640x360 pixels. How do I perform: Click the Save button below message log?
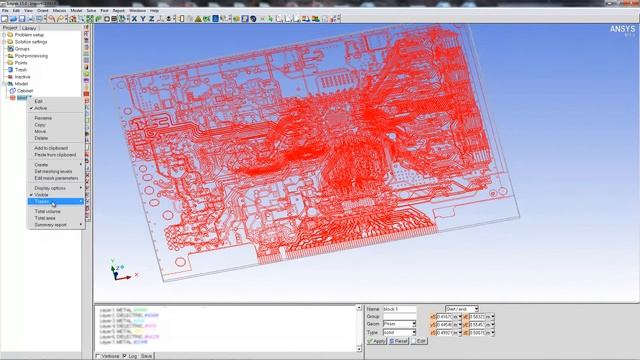(146, 356)
